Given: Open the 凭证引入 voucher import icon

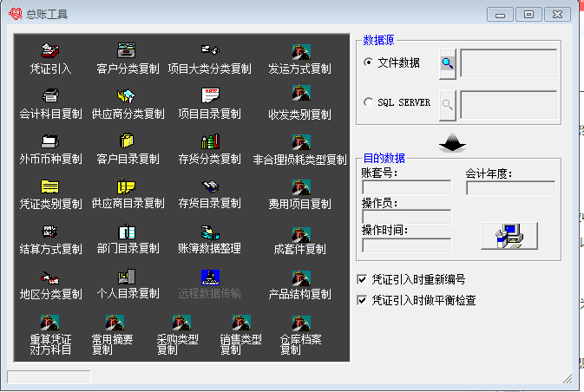Looking at the screenshot, I should tap(50, 50).
